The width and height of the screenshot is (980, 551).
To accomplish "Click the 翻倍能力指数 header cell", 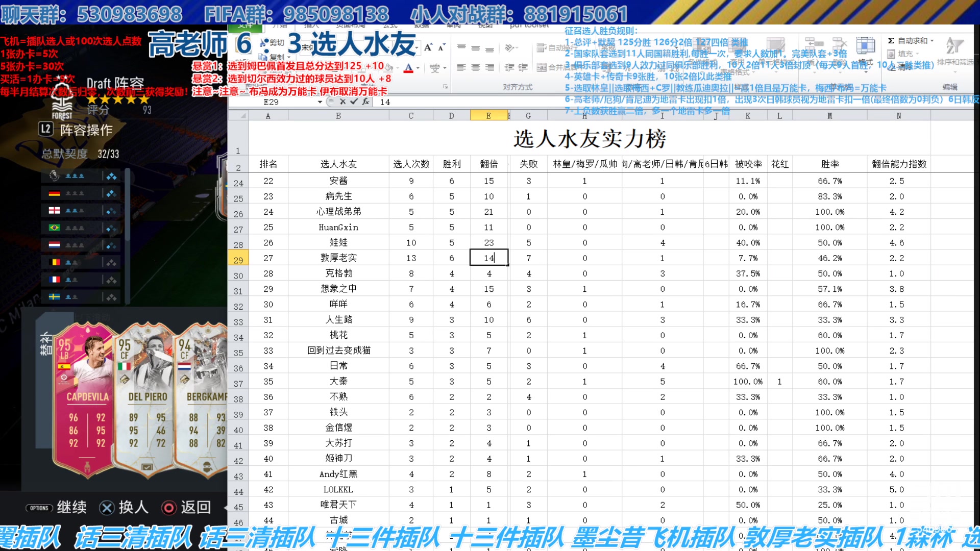I will [x=899, y=164].
